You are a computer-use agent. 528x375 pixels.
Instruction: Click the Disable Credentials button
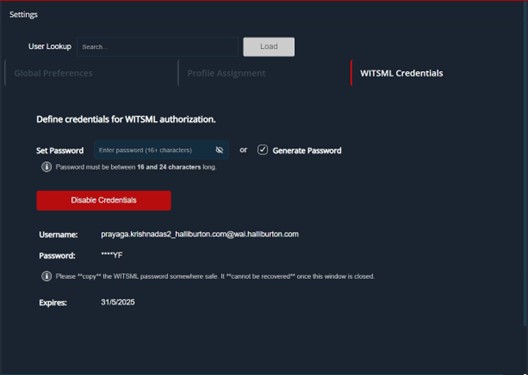coord(104,200)
